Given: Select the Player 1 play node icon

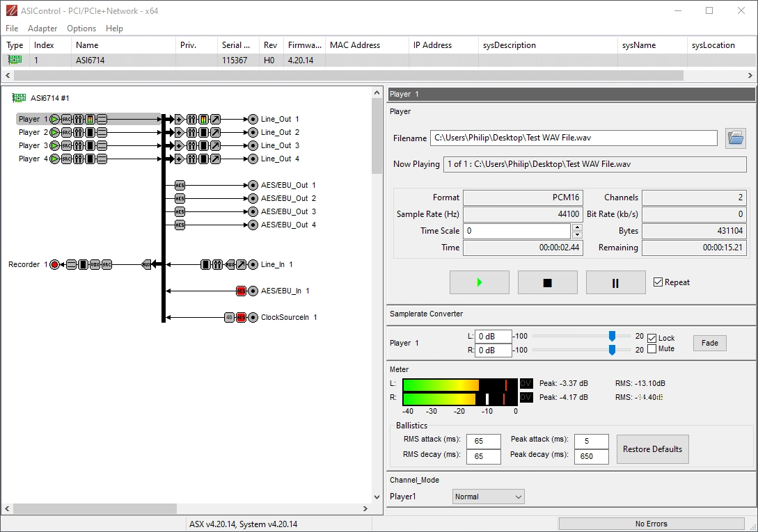Looking at the screenshot, I should (54, 120).
